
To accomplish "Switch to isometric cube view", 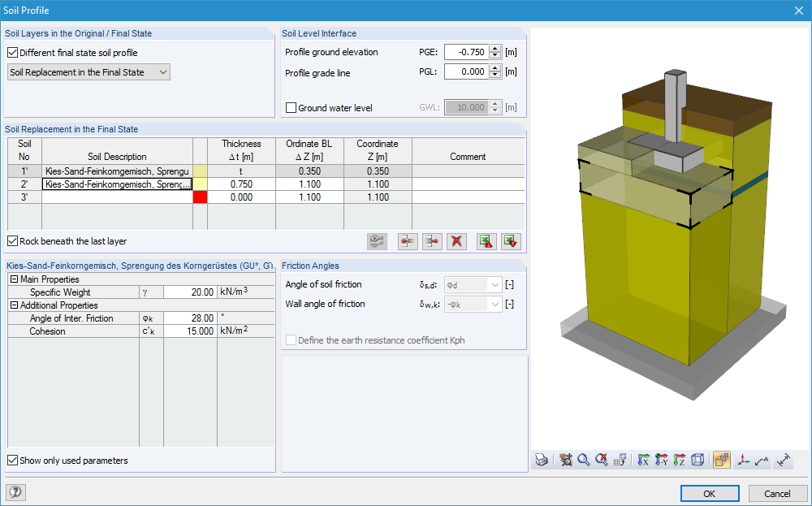I will (698, 460).
